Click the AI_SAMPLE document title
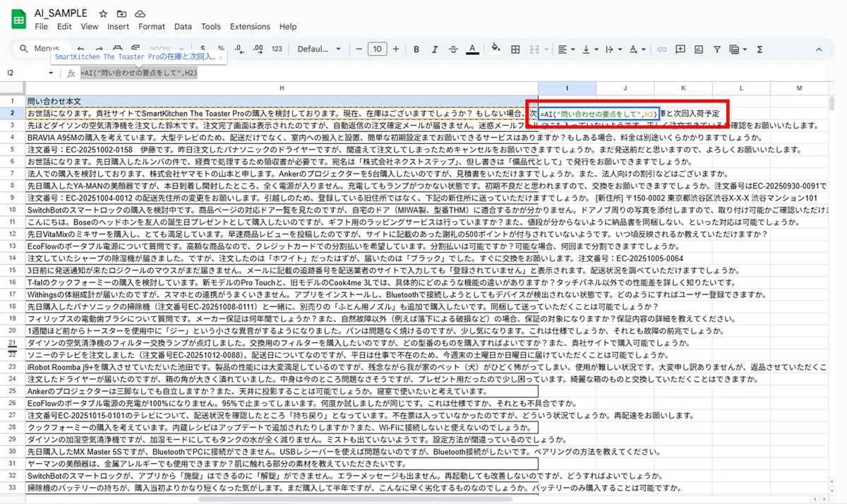This screenshot has width=847, height=504. click(x=62, y=13)
